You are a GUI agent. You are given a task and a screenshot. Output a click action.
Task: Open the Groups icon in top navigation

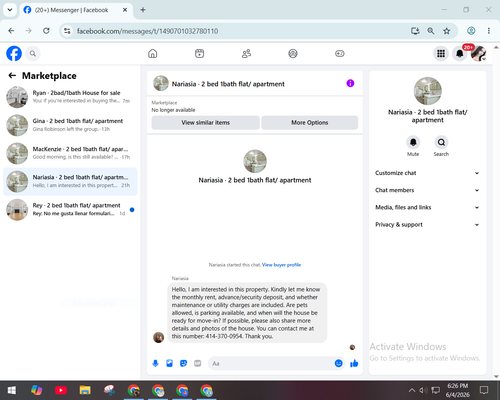click(x=293, y=53)
